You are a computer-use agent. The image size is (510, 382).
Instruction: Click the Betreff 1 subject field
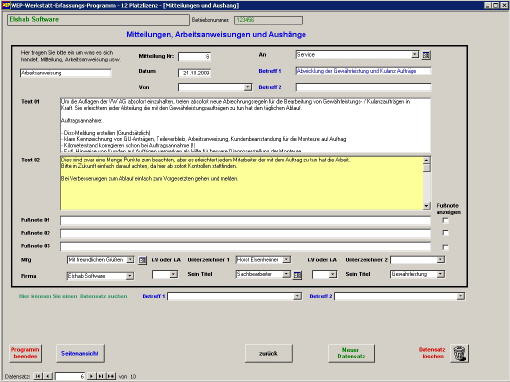[x=363, y=71]
